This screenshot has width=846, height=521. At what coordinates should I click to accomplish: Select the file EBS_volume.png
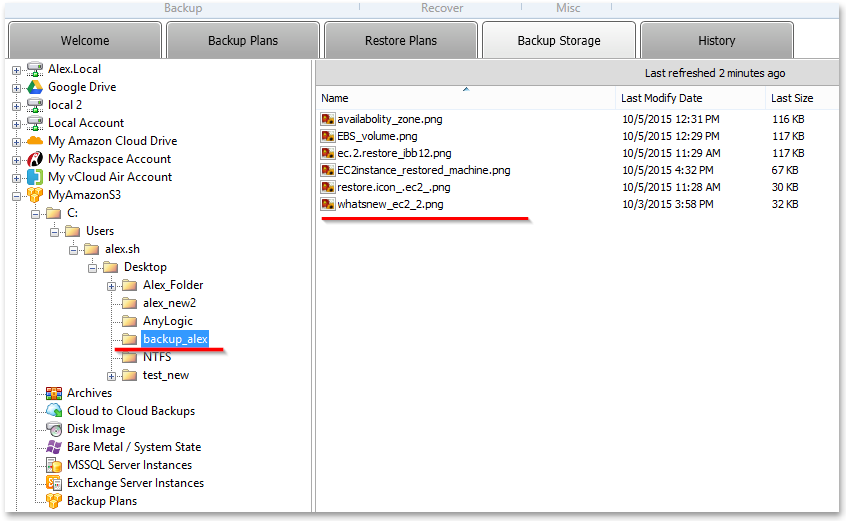pyautogui.click(x=377, y=136)
